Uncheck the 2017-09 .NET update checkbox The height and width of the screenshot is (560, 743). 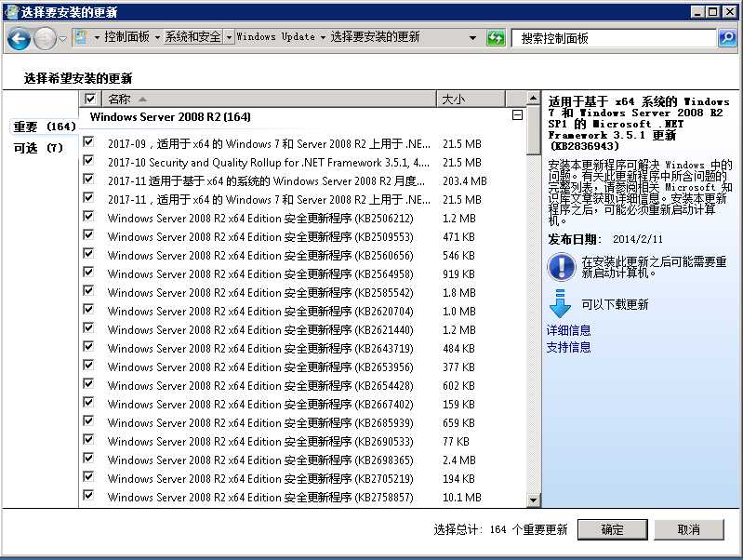point(88,141)
